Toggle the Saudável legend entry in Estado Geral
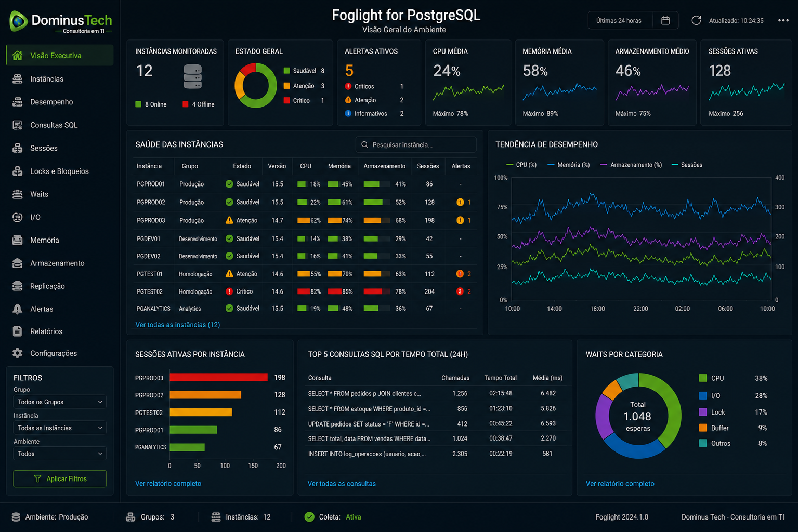The height and width of the screenshot is (532, 798). coord(304,71)
